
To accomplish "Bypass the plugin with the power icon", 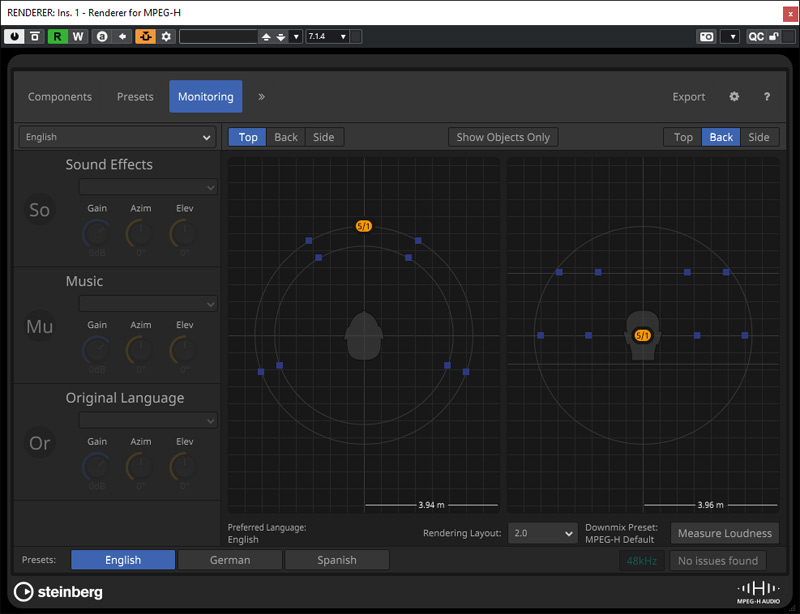I will point(14,36).
